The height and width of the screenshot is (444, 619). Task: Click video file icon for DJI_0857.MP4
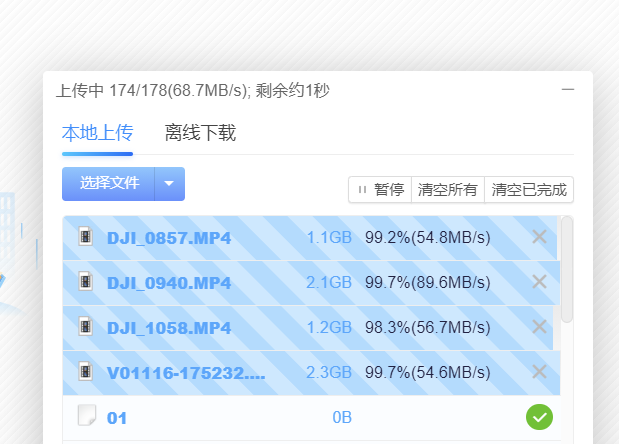point(85,236)
